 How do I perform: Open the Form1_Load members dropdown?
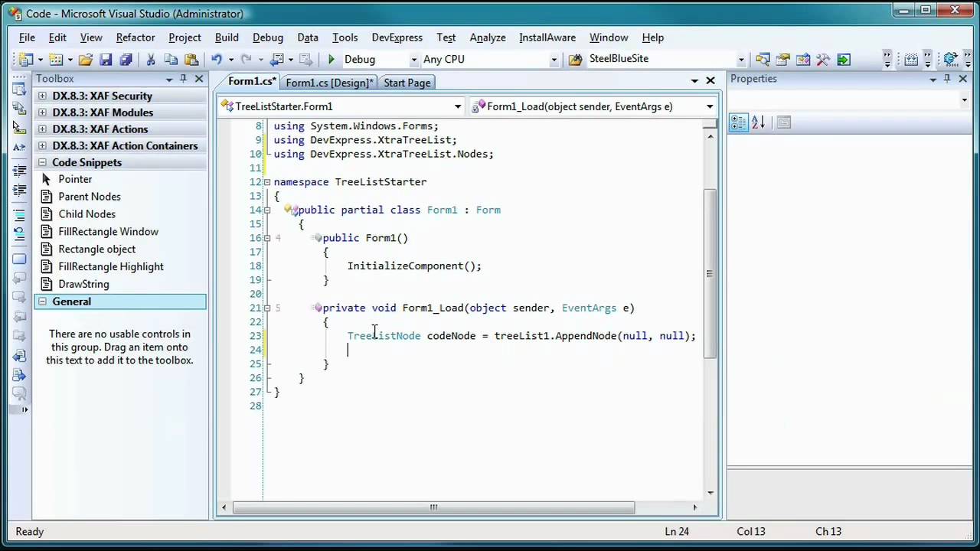click(x=710, y=106)
